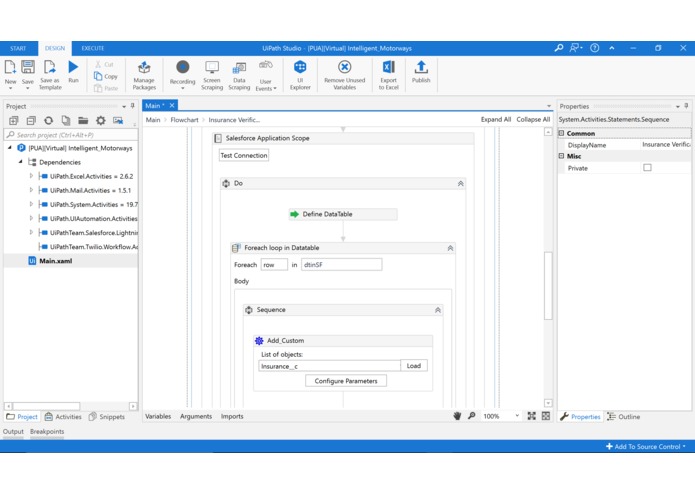Open User Events menu

coord(266,76)
